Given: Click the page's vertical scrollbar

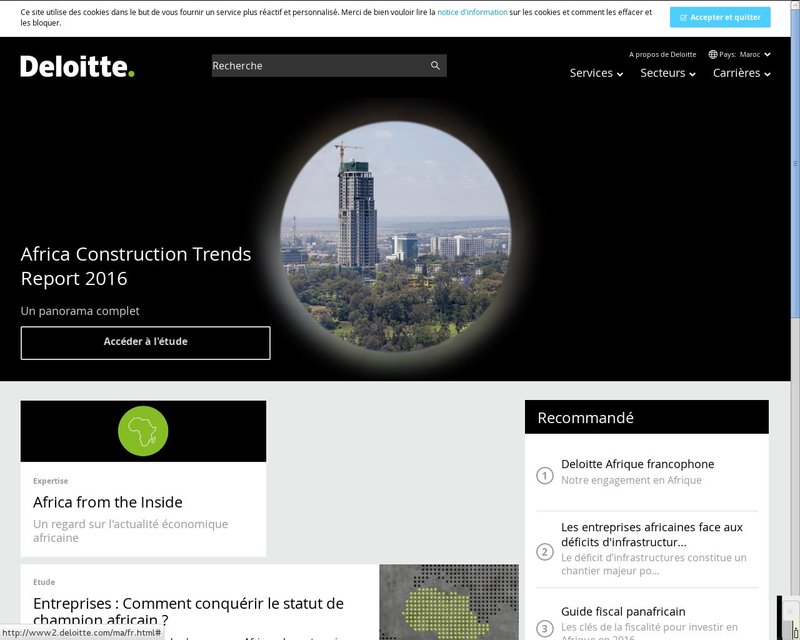Looking at the screenshot, I should (x=795, y=163).
